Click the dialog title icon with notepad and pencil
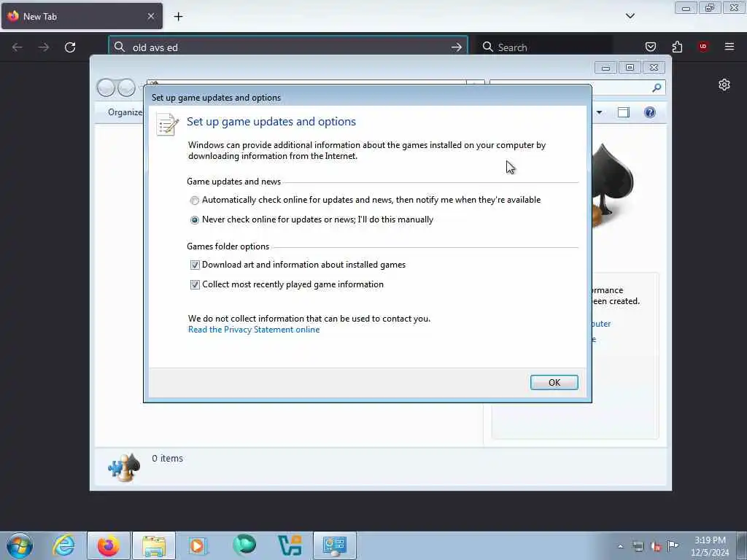This screenshot has height=560, width=747. (167, 124)
